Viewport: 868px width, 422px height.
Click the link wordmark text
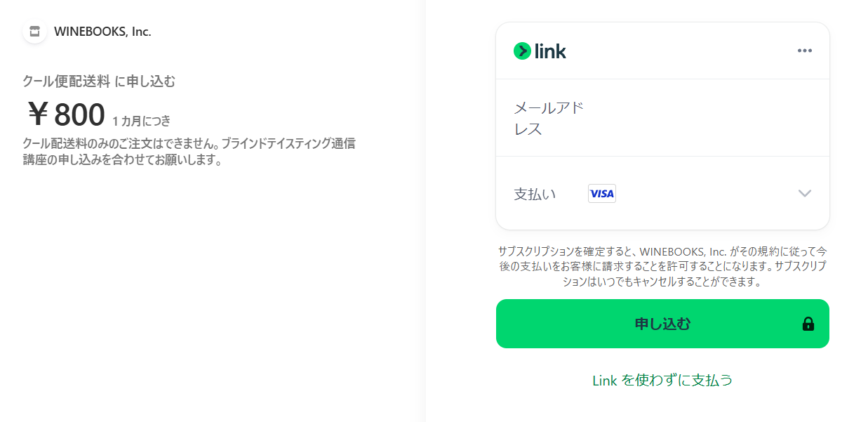550,51
